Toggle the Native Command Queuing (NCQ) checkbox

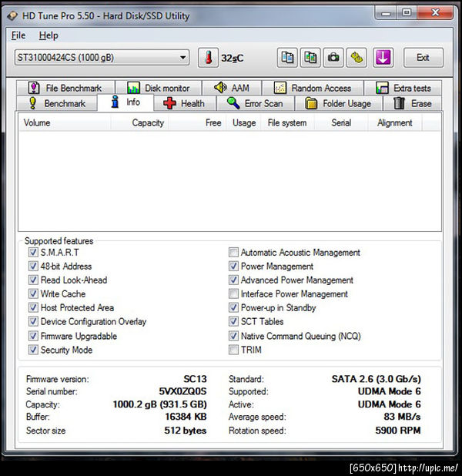click(233, 336)
